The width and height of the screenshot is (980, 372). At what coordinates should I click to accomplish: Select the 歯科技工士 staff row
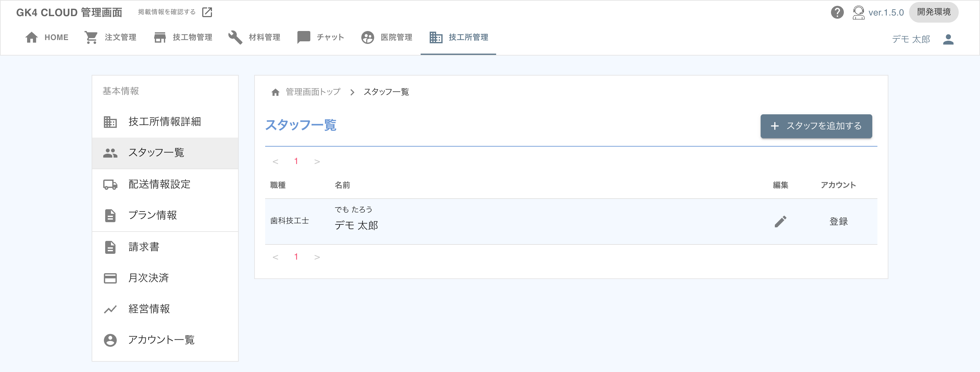click(x=289, y=221)
